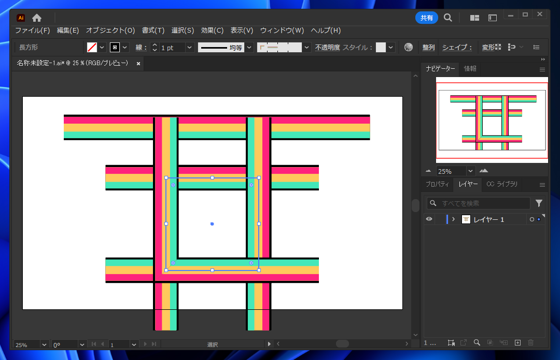The height and width of the screenshot is (360, 560).
Task: Click the graphic style swatch
Action: (381, 47)
